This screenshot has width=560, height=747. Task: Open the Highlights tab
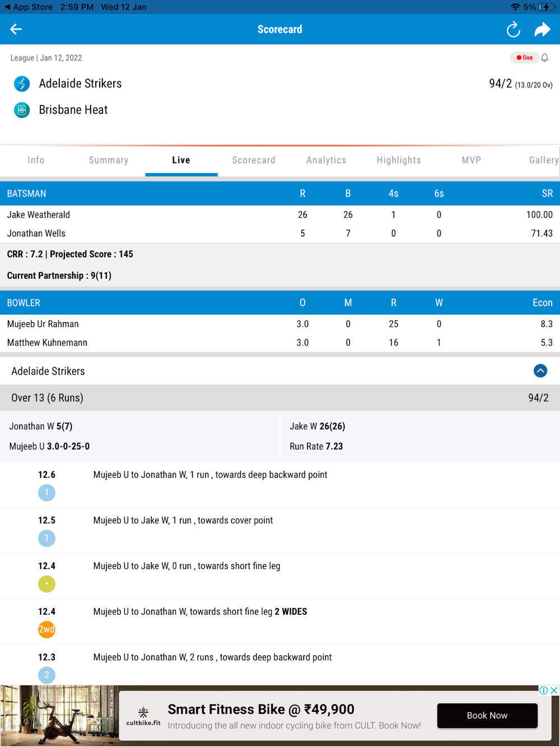[399, 160]
